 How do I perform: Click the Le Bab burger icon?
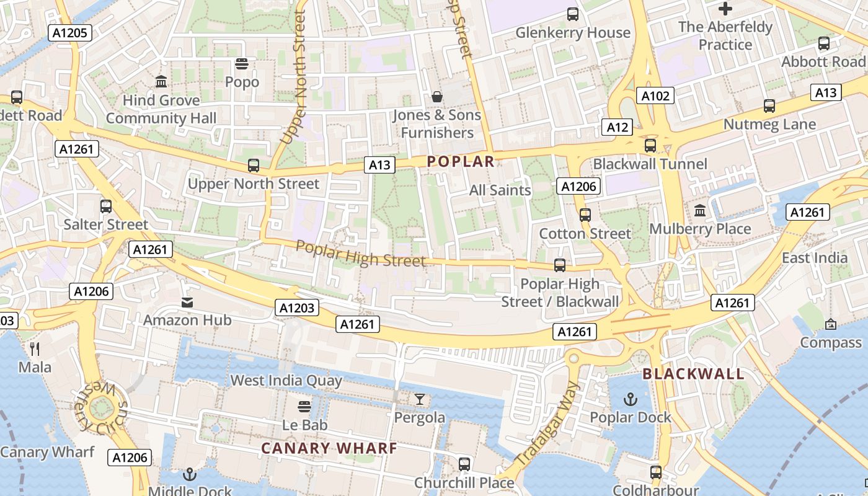click(304, 407)
